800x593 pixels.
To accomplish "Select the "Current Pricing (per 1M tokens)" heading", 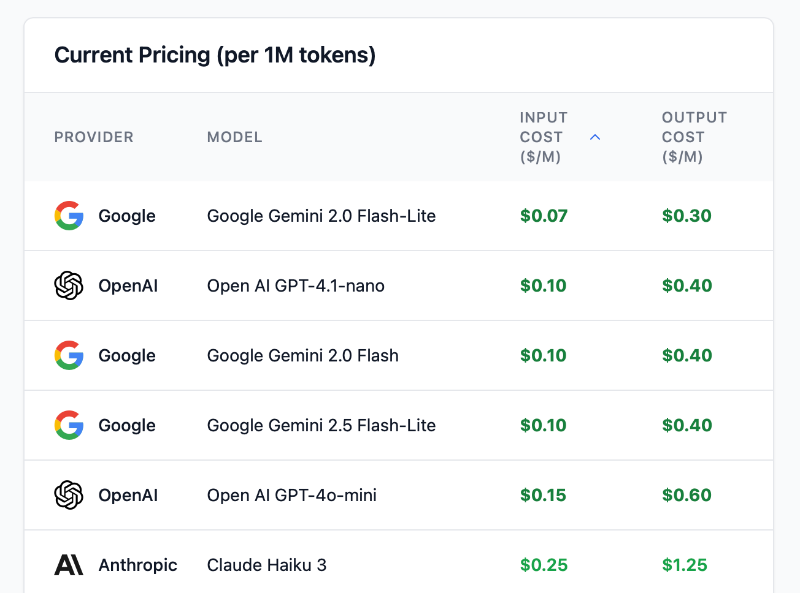I will [215, 55].
